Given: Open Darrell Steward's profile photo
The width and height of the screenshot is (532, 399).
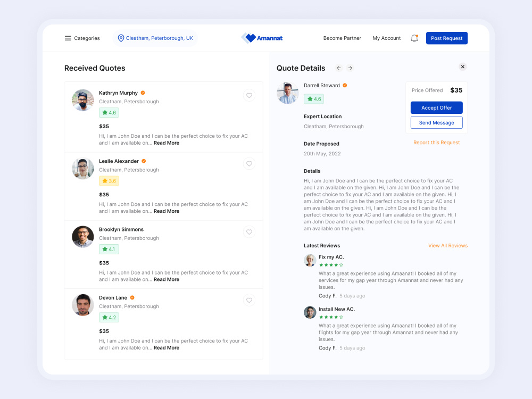Looking at the screenshot, I should [288, 93].
